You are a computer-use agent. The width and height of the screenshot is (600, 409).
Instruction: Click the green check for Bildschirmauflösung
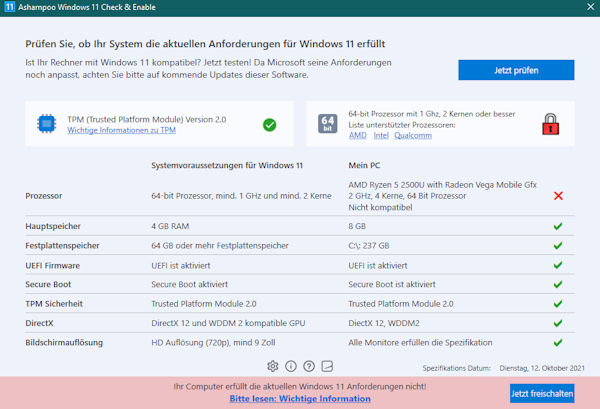[x=558, y=342]
